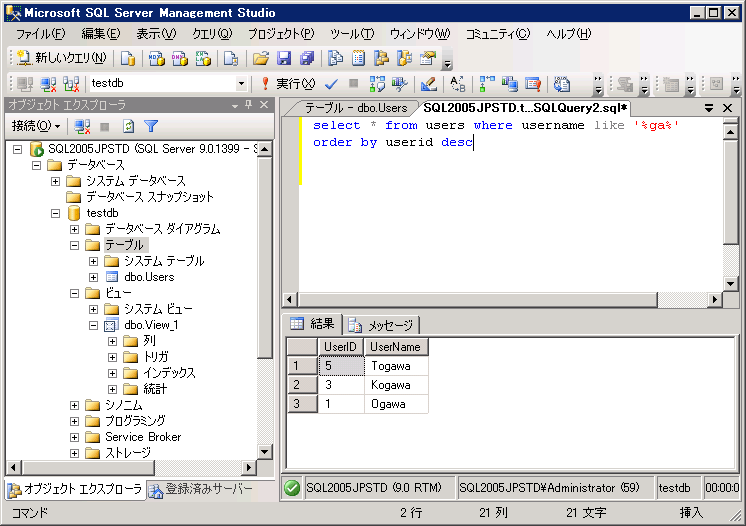Parse the query with the blue checkmark
The image size is (746, 526).
(x=331, y=84)
